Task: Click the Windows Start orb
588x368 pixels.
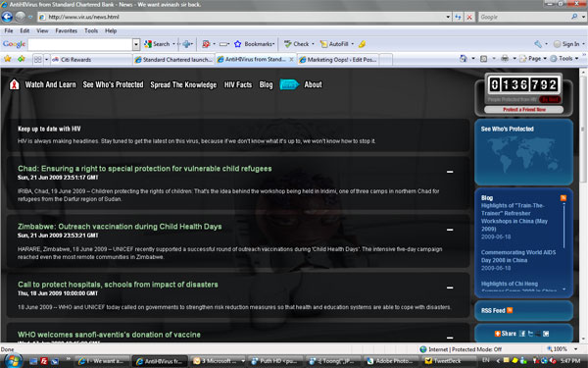Action: tap(13, 361)
